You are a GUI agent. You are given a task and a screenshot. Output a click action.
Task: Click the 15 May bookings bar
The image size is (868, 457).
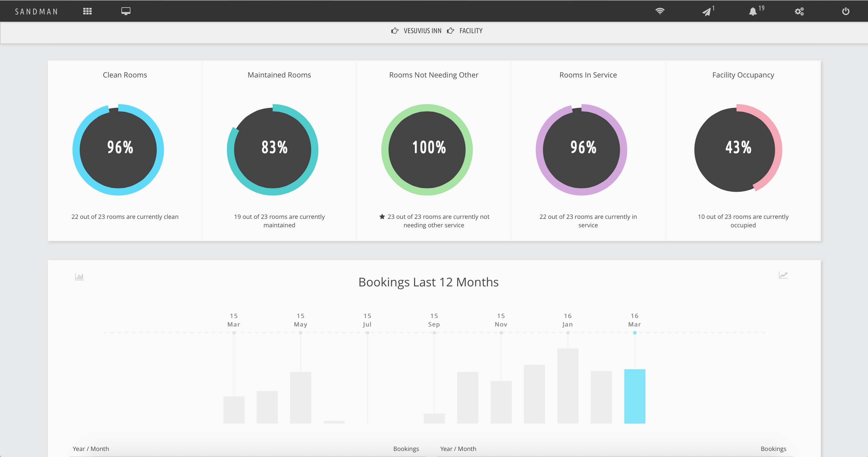point(301,398)
